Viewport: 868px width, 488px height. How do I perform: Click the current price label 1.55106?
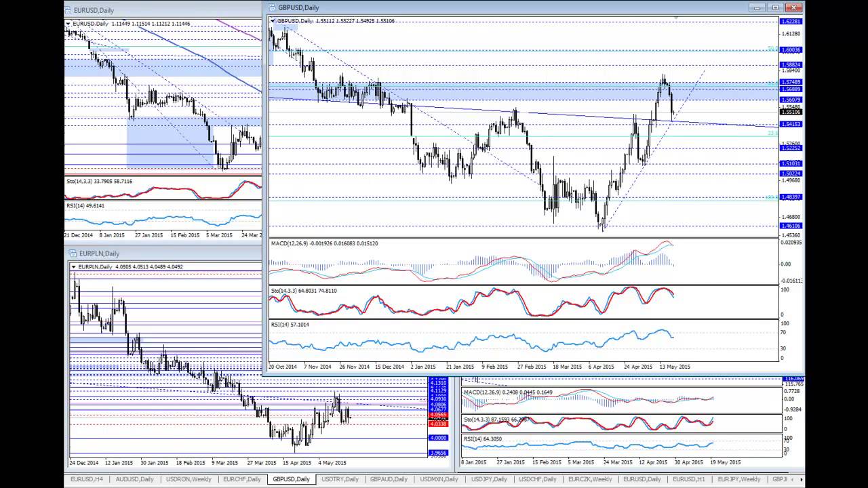[x=791, y=112]
